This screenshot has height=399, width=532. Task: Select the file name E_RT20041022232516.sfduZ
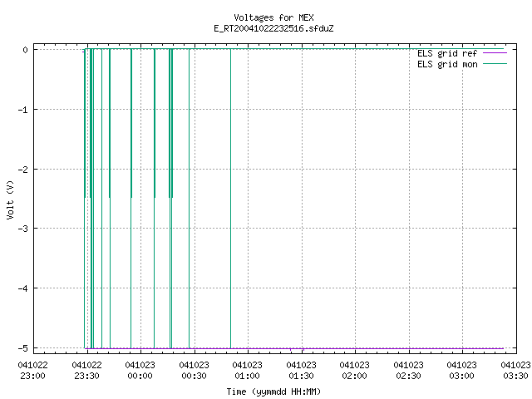point(273,28)
